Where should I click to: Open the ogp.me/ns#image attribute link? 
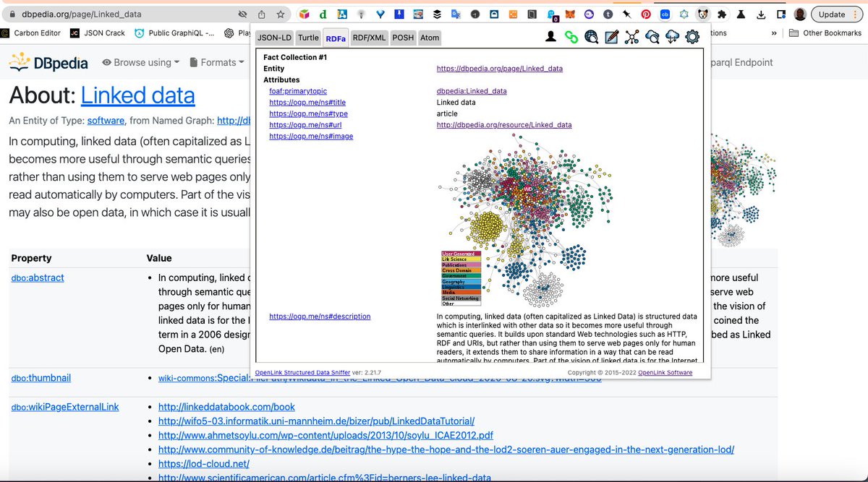(311, 136)
